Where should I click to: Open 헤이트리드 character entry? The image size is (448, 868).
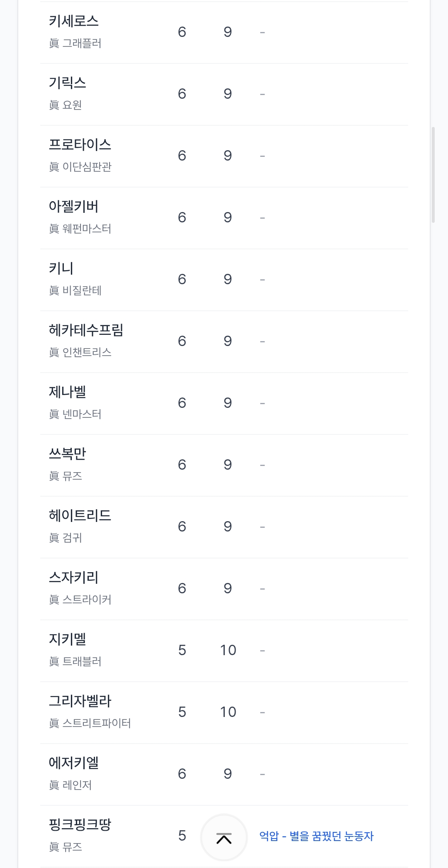pyautogui.click(x=80, y=516)
